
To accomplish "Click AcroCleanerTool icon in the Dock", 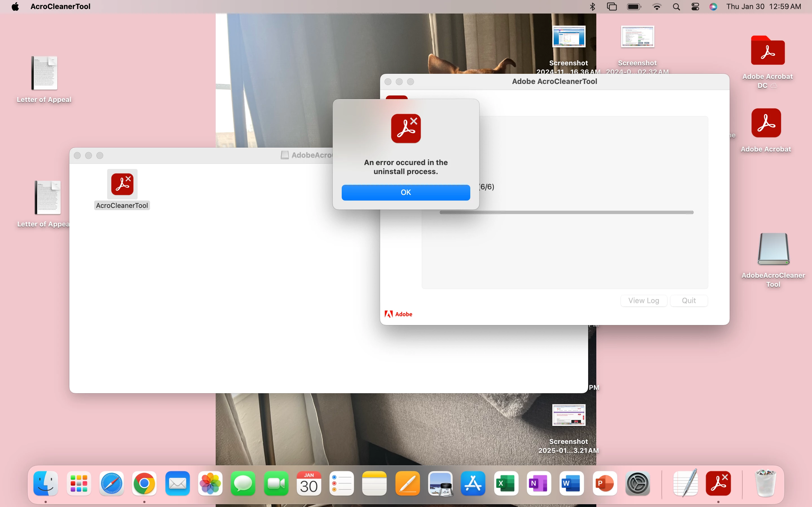I will [718, 483].
